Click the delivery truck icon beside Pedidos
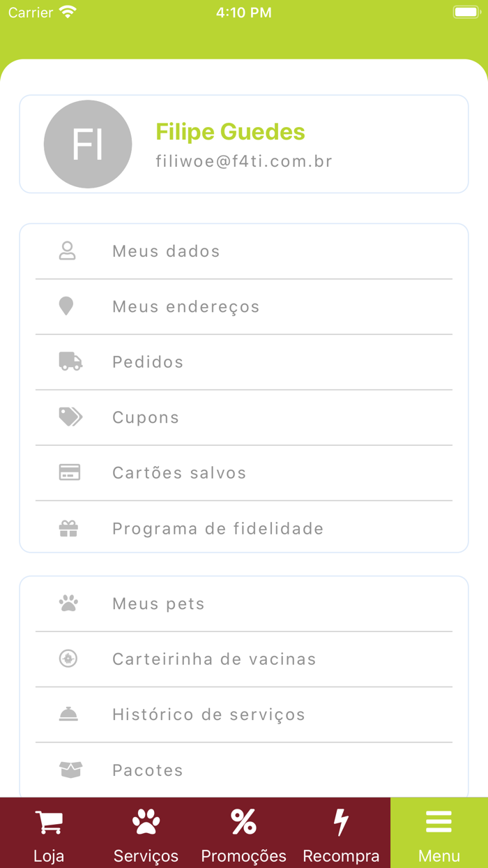The height and width of the screenshot is (868, 488). click(68, 361)
